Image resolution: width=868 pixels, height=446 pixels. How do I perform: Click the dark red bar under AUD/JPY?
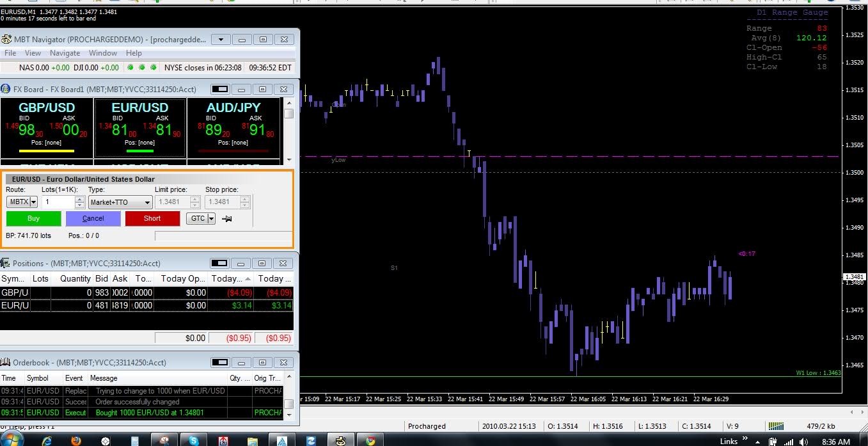click(233, 151)
